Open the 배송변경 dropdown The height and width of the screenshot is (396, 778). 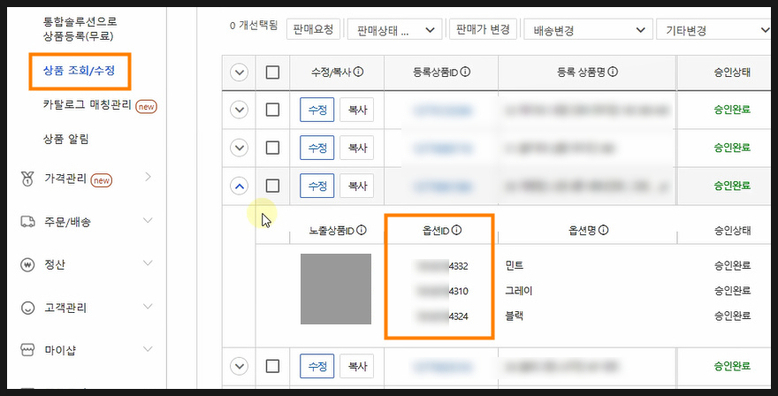[x=588, y=30]
